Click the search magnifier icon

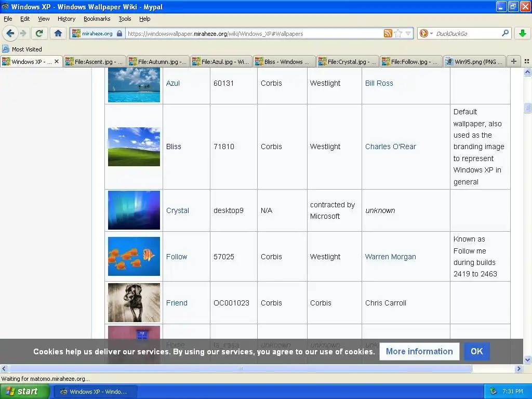(x=505, y=33)
